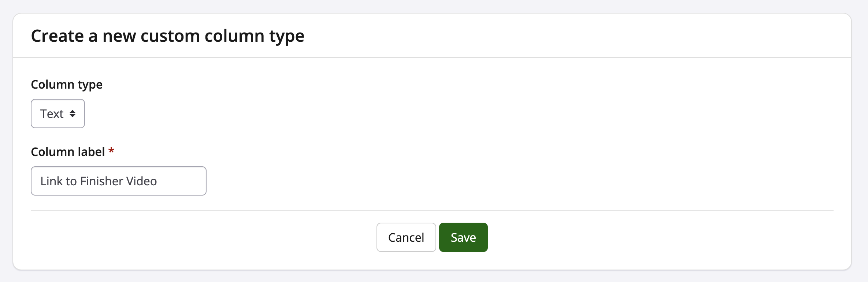Focus the field containing 'Link to Finisher Video'

[x=118, y=181]
